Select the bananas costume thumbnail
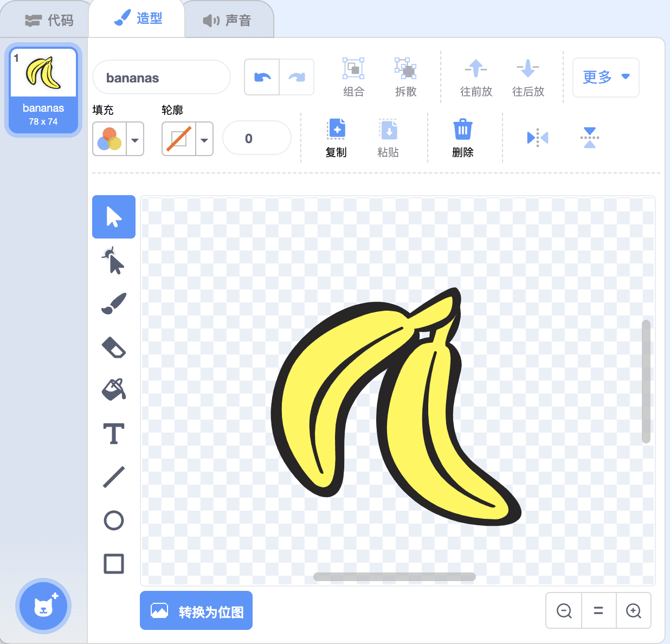This screenshot has height=644, width=670. pyautogui.click(x=43, y=90)
